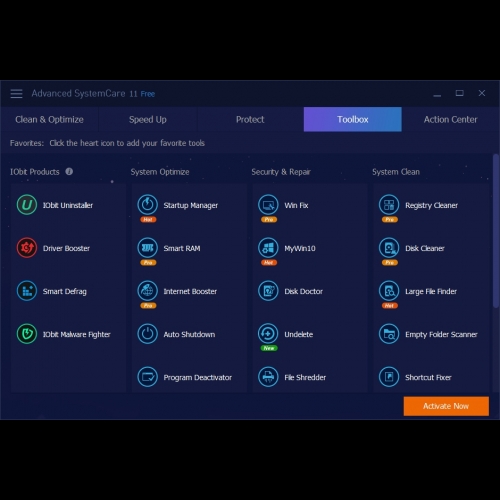Click the IObit Uninstaller icon

tap(27, 205)
